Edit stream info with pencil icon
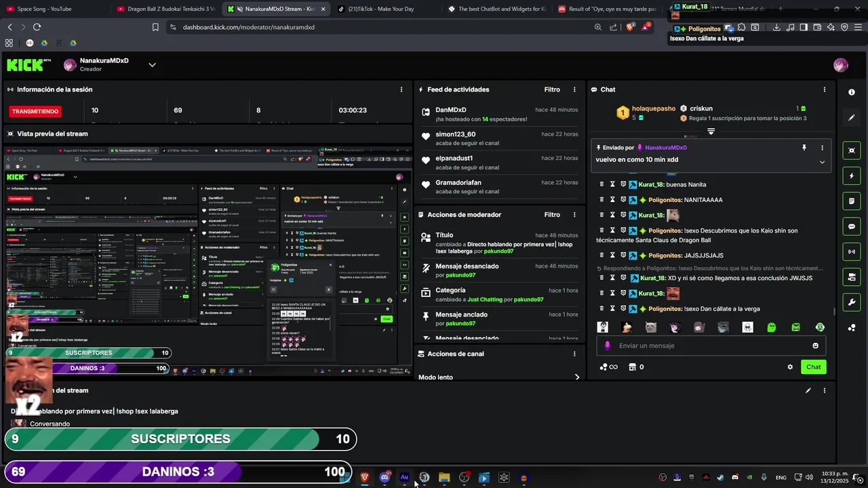 pyautogui.click(x=808, y=390)
